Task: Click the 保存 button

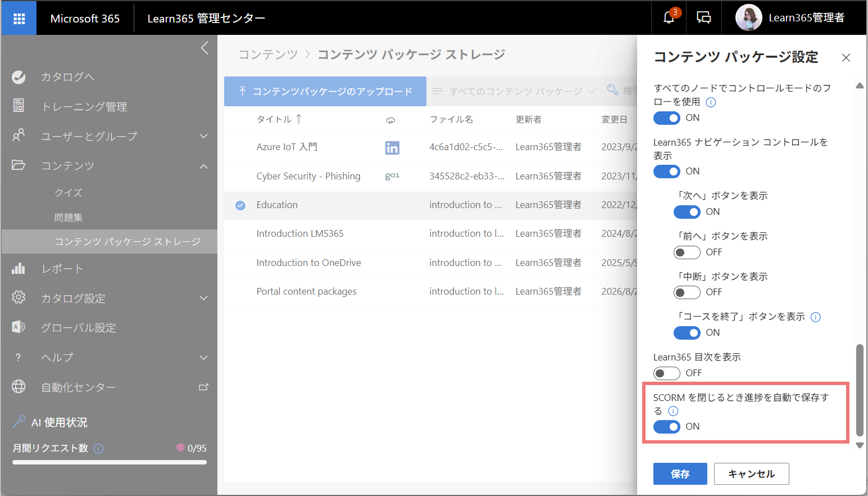Action: coord(680,474)
